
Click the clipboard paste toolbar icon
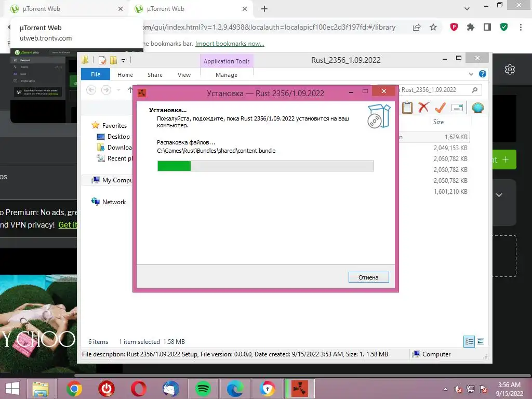coord(407,108)
